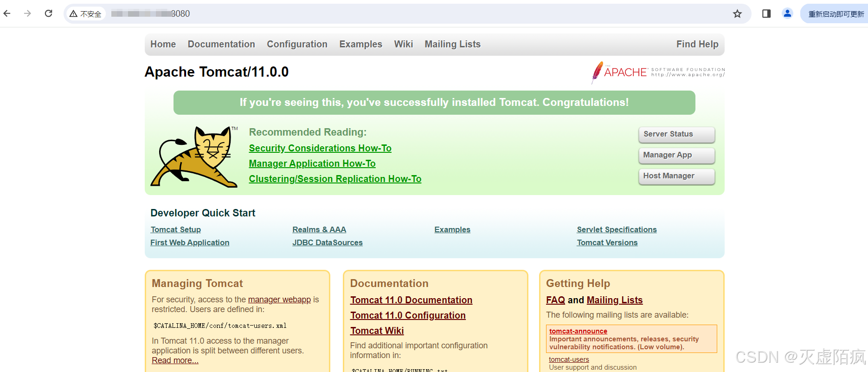Open Documentation in top navigation
Image resolution: width=868 pixels, height=372 pixels.
point(221,44)
